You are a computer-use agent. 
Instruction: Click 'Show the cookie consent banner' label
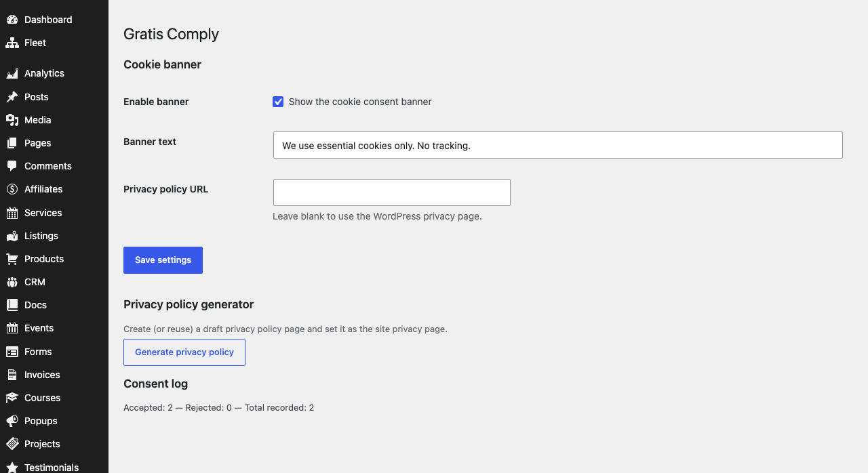tap(360, 102)
